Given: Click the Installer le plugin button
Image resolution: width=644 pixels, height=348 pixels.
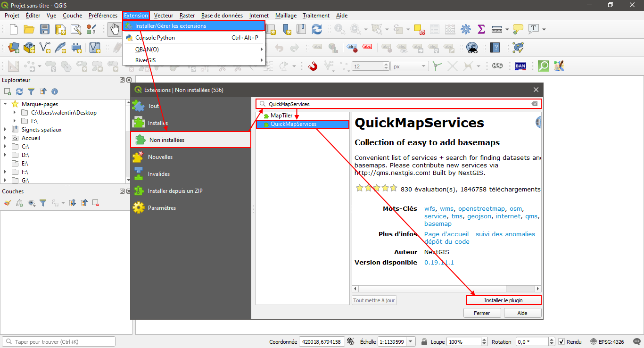Looking at the screenshot, I should 504,300.
